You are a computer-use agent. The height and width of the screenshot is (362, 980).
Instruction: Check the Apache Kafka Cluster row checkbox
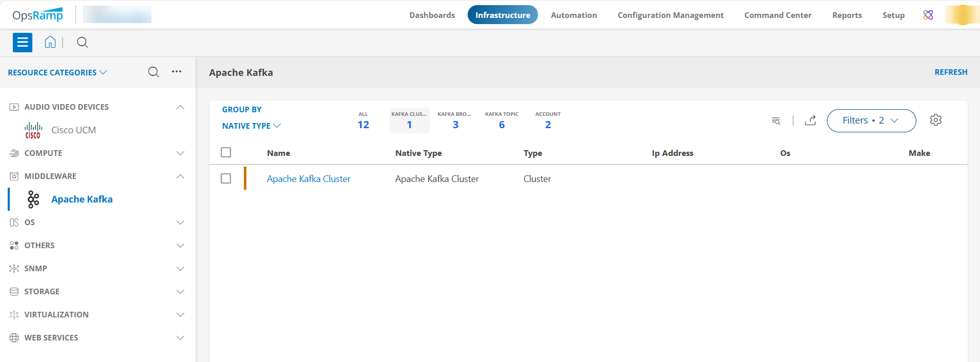click(226, 178)
